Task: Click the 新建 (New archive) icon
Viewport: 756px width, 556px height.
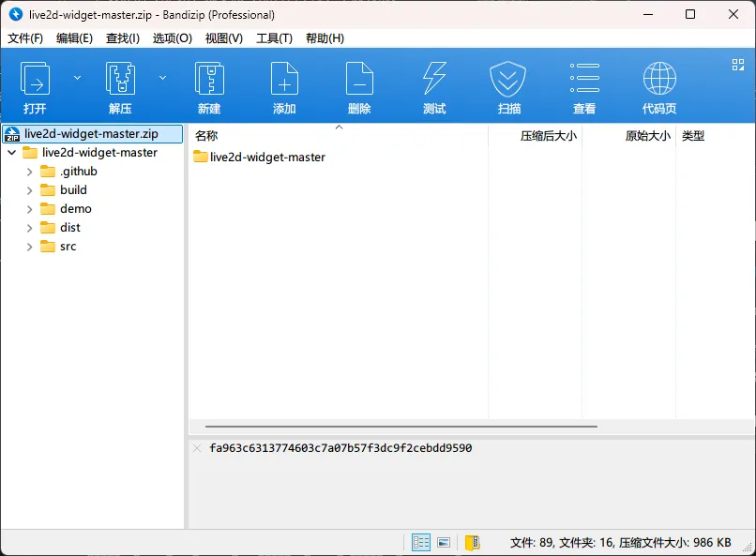Action: (209, 80)
